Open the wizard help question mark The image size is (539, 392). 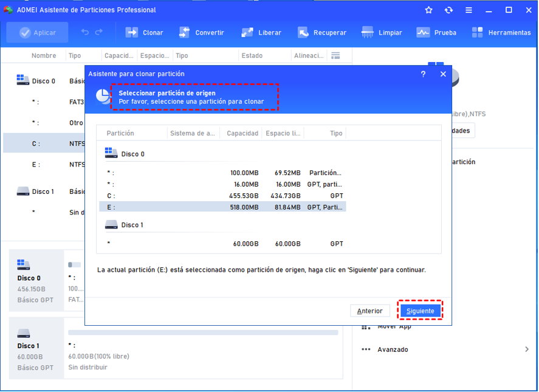pyautogui.click(x=424, y=74)
